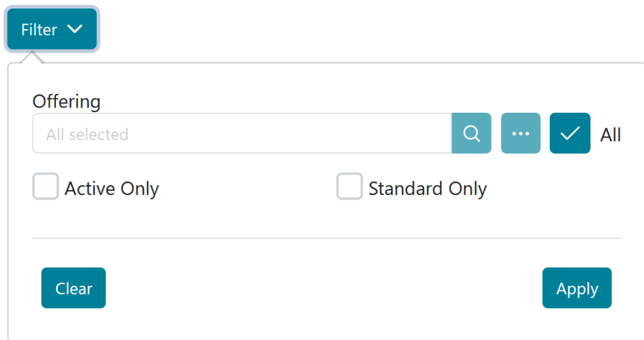644x340 pixels.
Task: Collapse the Filter dropdown using its chevron
Action: click(75, 29)
